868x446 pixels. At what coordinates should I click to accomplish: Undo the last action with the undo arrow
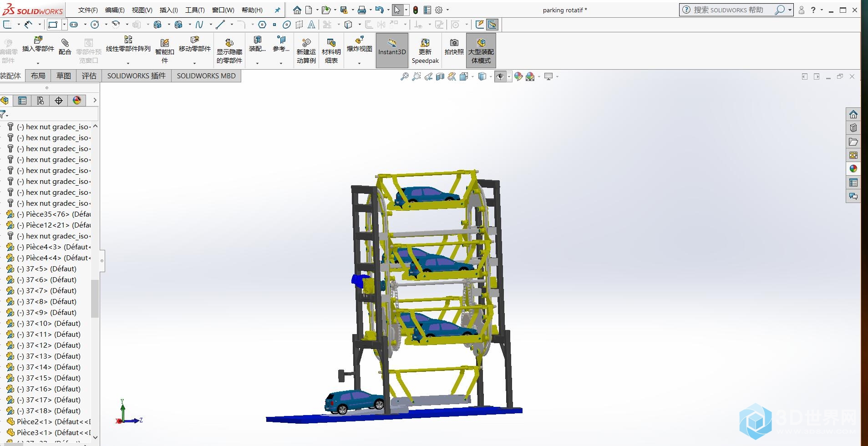(x=379, y=10)
